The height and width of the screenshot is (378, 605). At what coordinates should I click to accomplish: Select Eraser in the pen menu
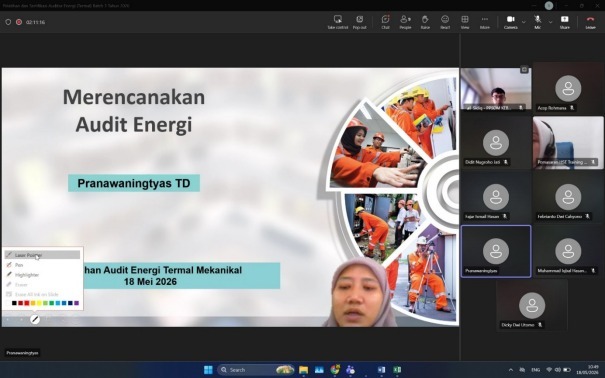42,285
